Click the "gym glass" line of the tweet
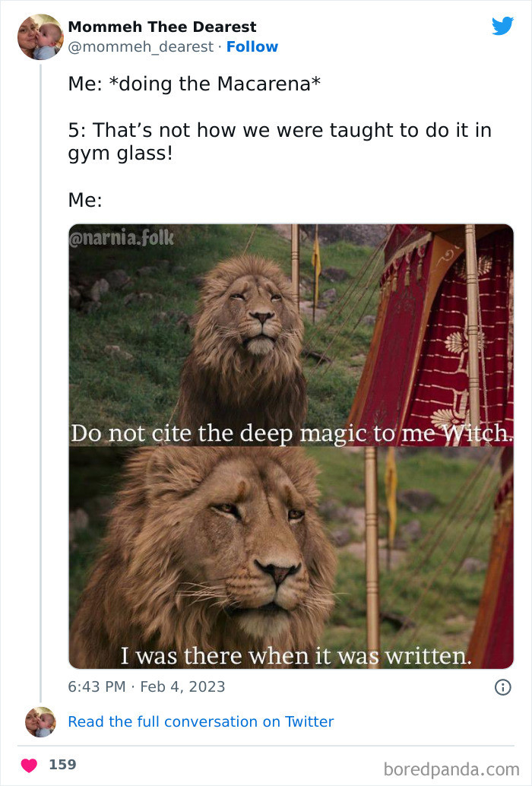 coord(120,154)
